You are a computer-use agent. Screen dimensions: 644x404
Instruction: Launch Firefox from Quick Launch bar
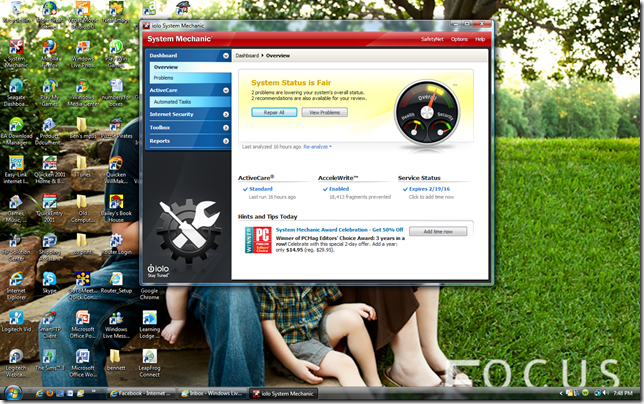pos(50,393)
